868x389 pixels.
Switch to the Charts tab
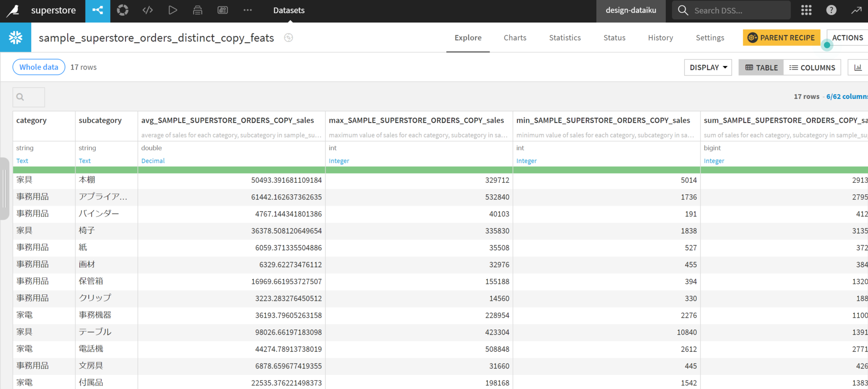[x=515, y=38]
